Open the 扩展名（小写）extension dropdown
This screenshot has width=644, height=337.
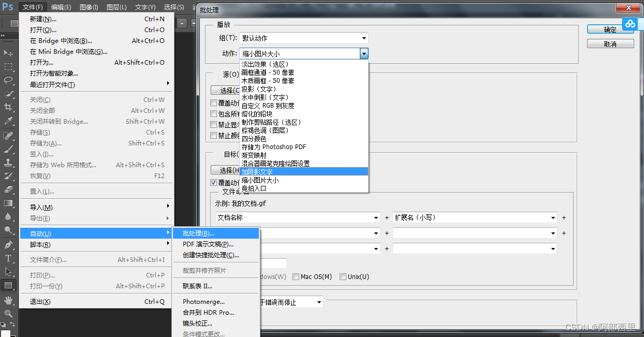point(474,217)
